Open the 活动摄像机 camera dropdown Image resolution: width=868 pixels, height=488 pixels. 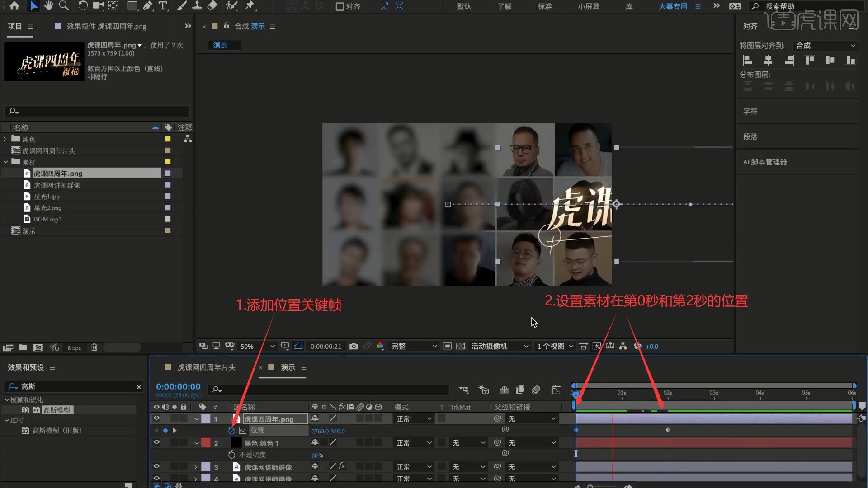pos(500,346)
